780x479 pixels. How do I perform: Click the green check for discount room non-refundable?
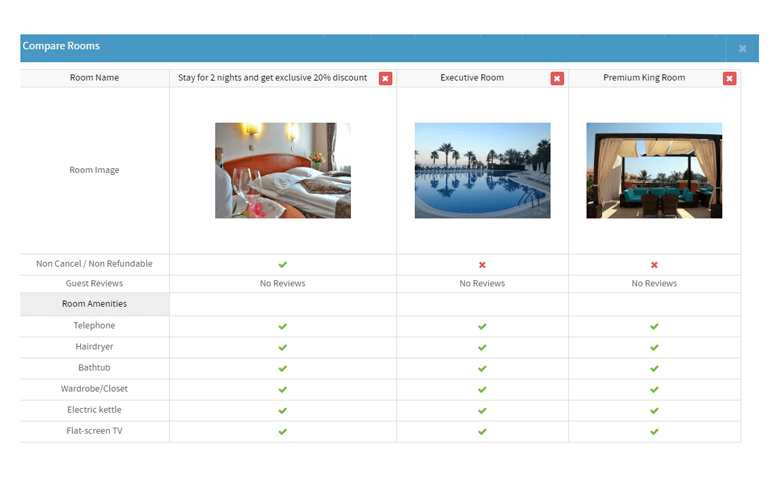[283, 265]
